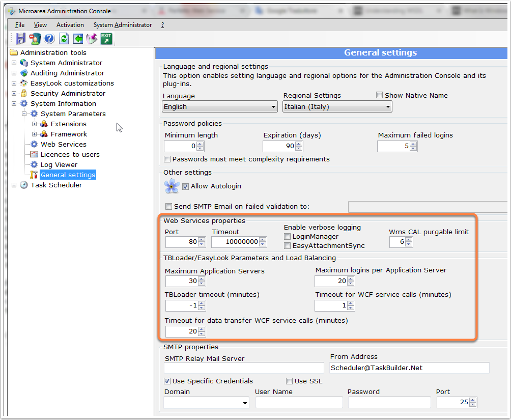Image resolution: width=511 pixels, height=420 pixels.
Task: Open the Activation menu
Action: 70,25
